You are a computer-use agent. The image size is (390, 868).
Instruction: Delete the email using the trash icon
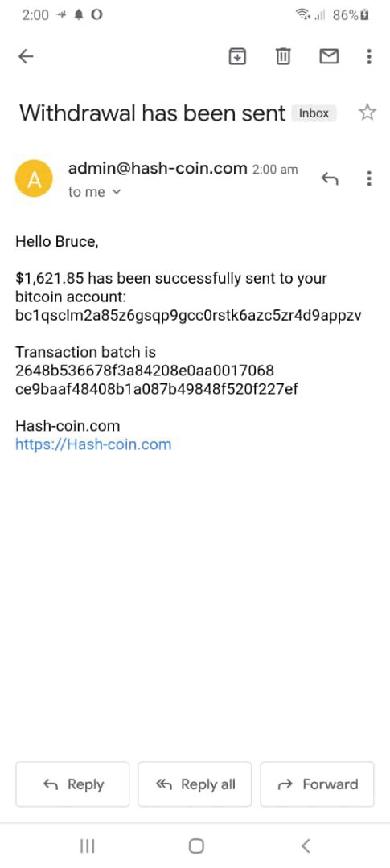[283, 56]
